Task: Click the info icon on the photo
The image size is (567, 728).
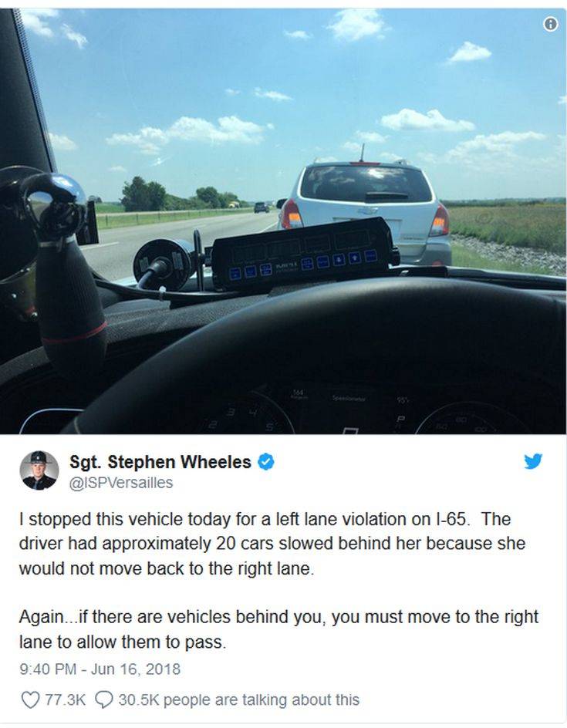Action: [x=550, y=24]
